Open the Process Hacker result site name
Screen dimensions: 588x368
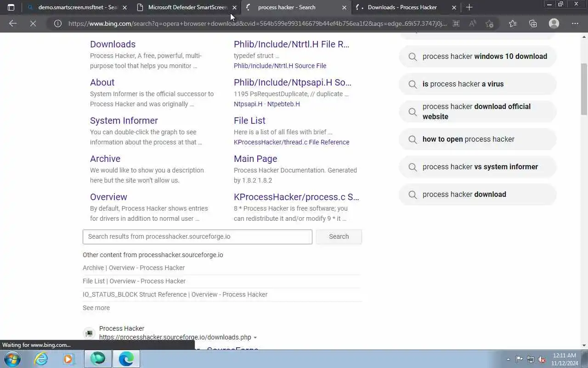tap(122, 328)
